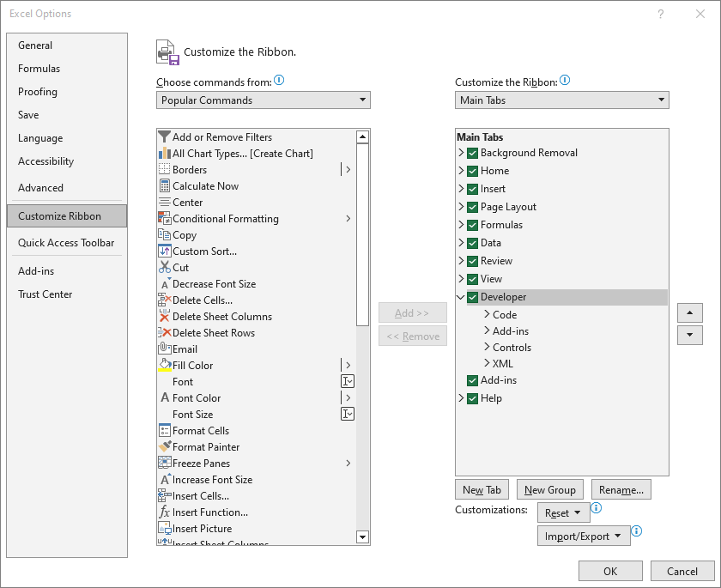Expand the XML group
The width and height of the screenshot is (721, 588).
point(487,363)
